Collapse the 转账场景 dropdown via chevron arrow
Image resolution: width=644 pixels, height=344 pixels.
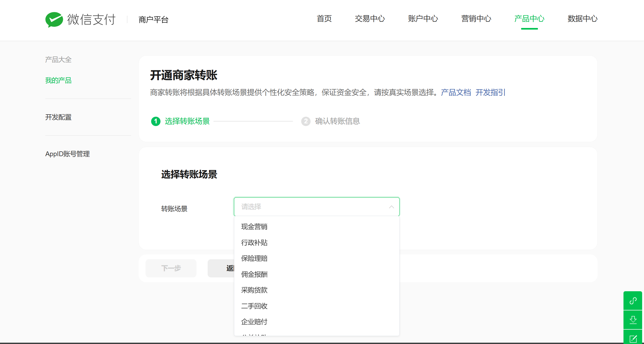pos(391,207)
